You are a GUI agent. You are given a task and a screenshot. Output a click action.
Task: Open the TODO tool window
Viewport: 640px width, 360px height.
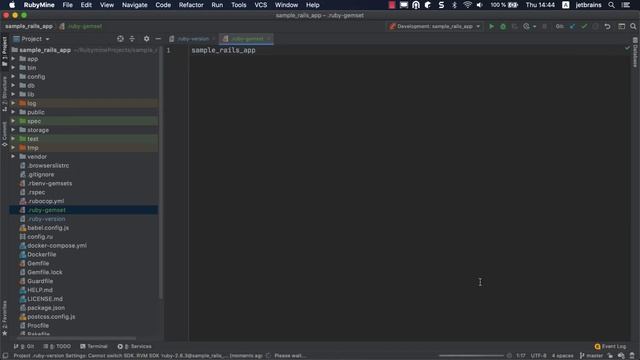[x=58, y=347]
